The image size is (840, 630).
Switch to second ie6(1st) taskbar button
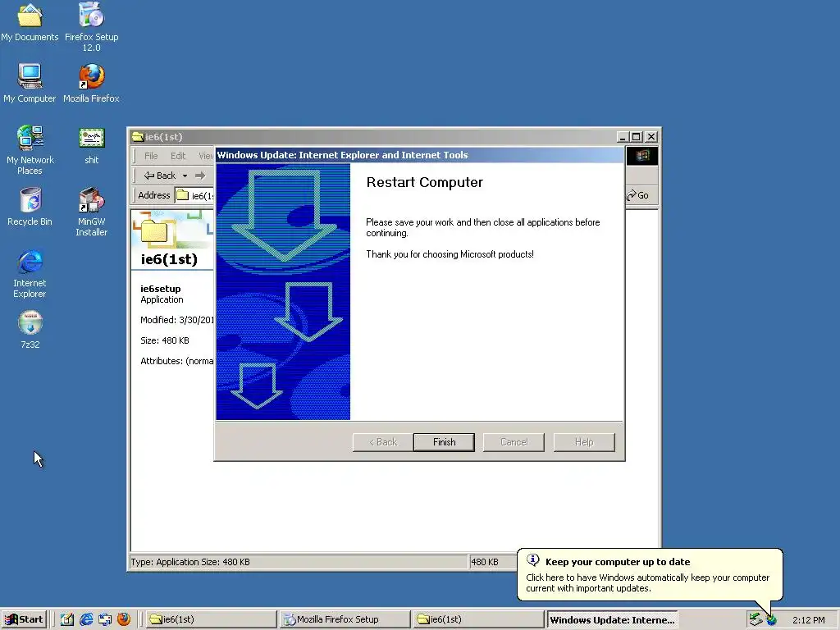click(478, 619)
